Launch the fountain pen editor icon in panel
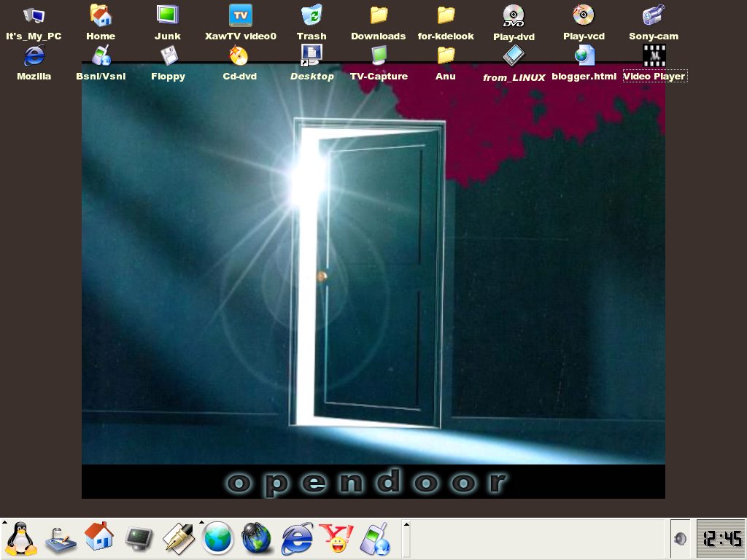The image size is (747, 560). 178,539
